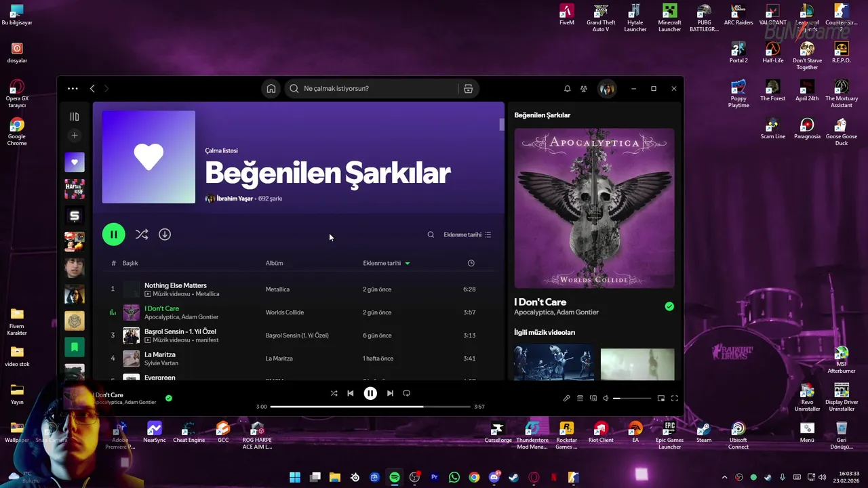Image resolution: width=868 pixels, height=488 pixels.
Task: Create a new playlist with plus icon
Action: (x=75, y=136)
